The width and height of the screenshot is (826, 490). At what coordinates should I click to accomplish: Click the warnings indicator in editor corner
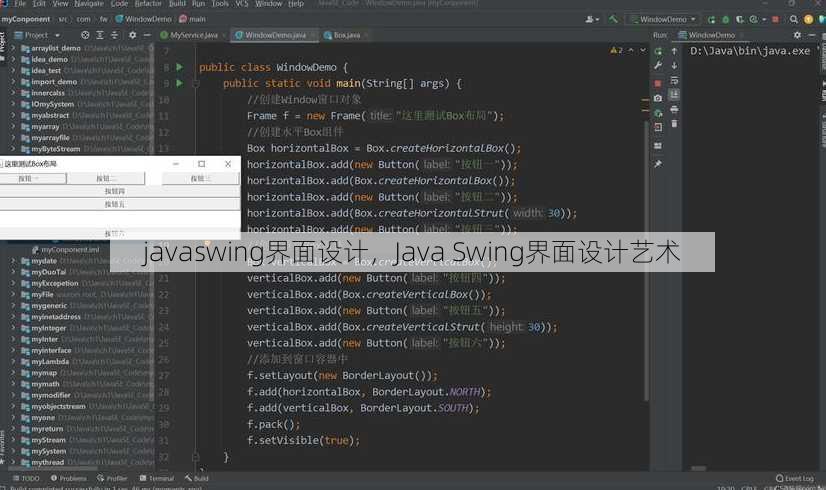tap(617, 51)
